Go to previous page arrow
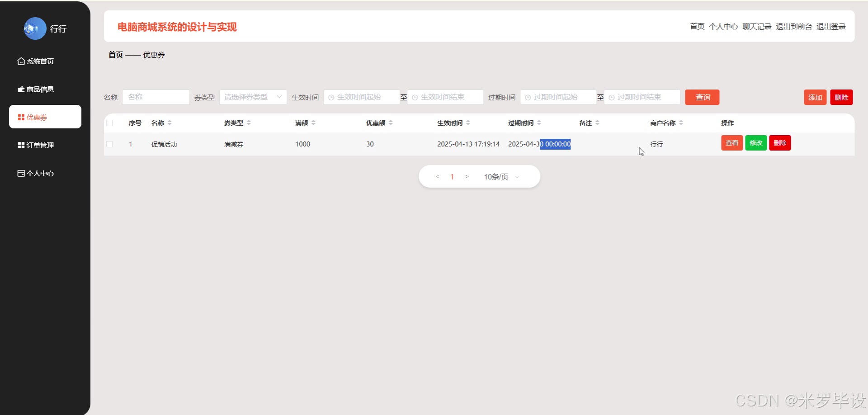The width and height of the screenshot is (868, 415). (x=437, y=177)
